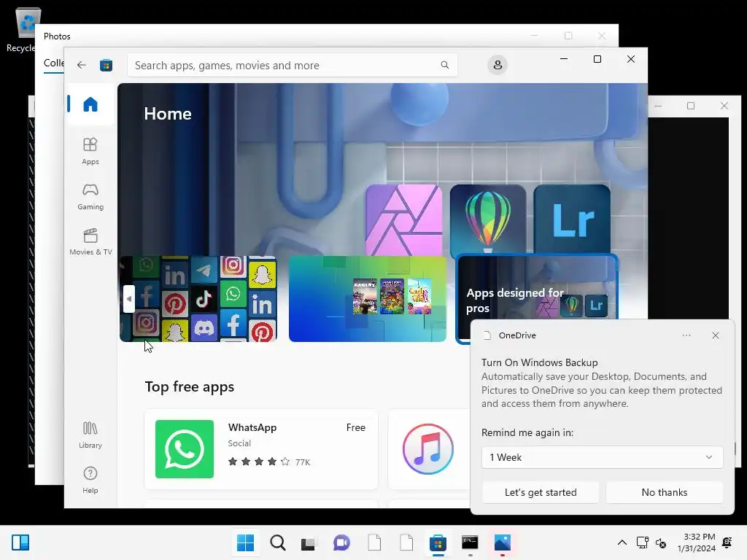Open the account profile icon in Store
This screenshot has height=560, width=747.
click(498, 65)
